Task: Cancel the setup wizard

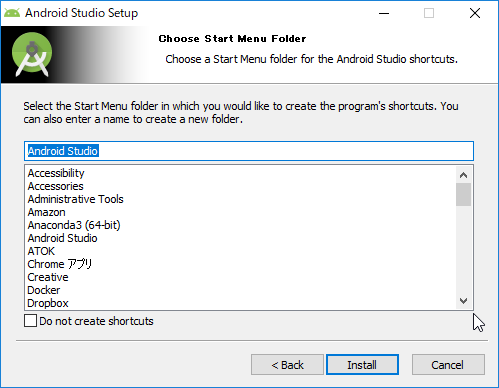Action: tap(448, 365)
